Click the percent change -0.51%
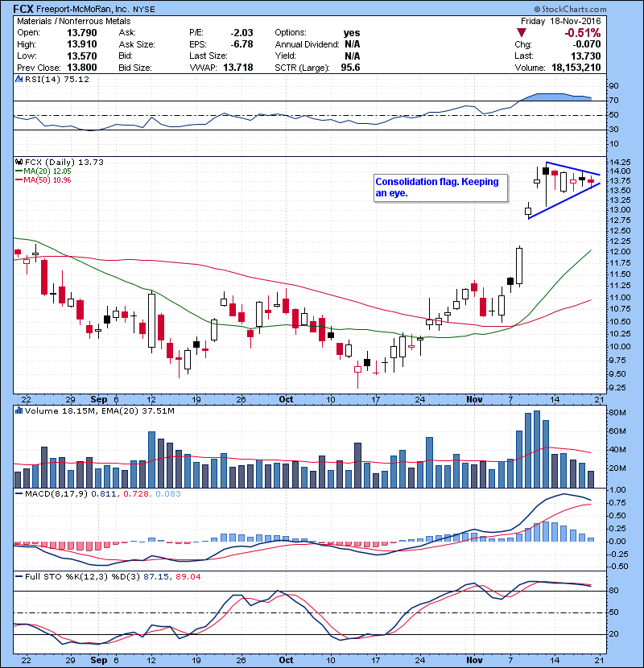This screenshot has height=668, width=644. tap(583, 33)
